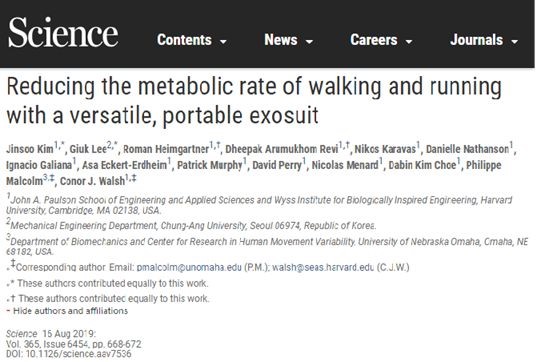Image resolution: width=537 pixels, height=362 pixels.
Task: Select author Asa Eckert-Erdheim
Action: pyautogui.click(x=125, y=165)
